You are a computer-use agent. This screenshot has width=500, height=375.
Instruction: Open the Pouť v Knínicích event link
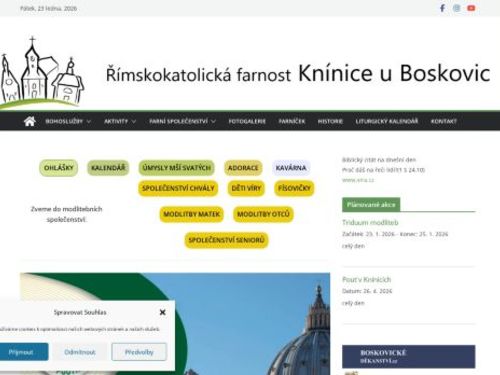coord(367,279)
